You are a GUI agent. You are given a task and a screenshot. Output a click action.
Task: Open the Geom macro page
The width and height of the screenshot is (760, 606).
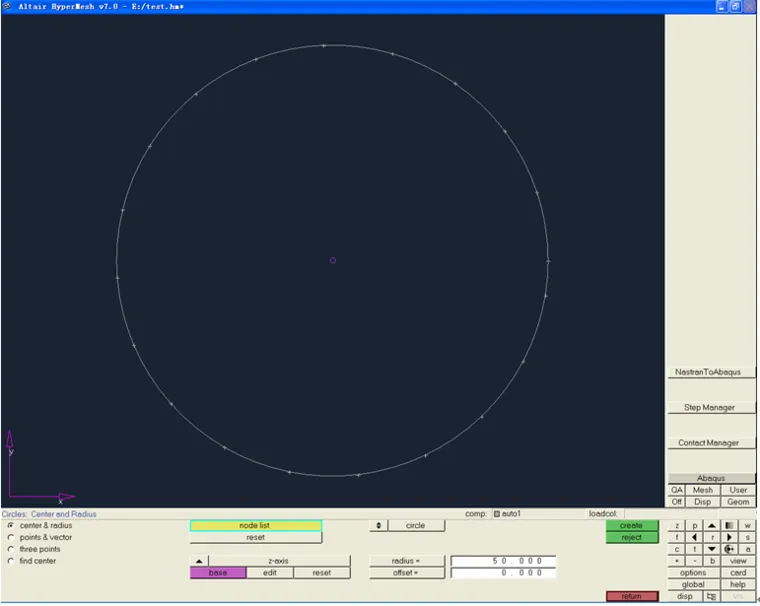[x=738, y=502]
